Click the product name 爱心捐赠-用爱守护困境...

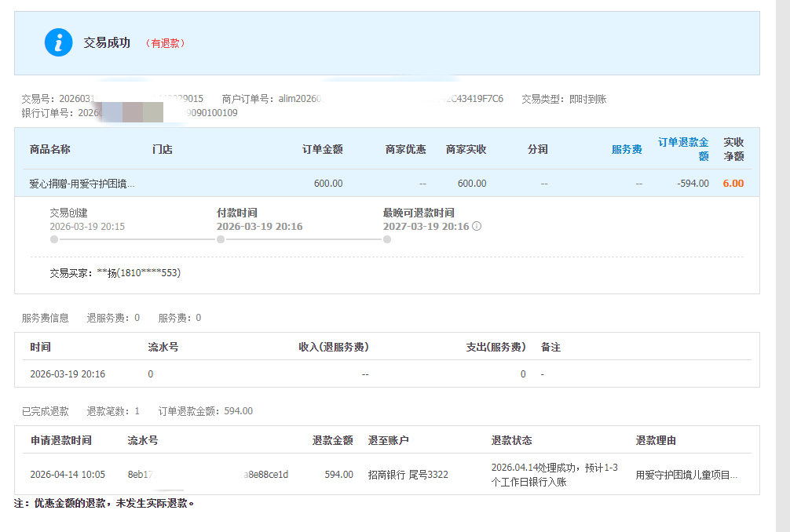point(82,184)
